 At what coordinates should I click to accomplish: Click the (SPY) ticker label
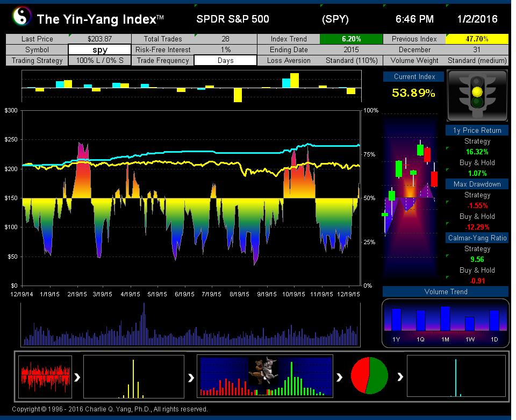pyautogui.click(x=335, y=19)
